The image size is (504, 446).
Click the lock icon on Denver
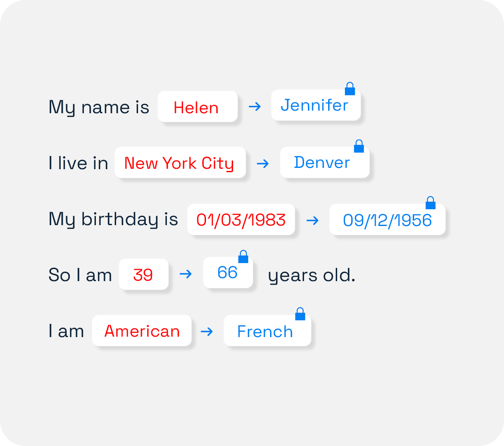tap(359, 146)
